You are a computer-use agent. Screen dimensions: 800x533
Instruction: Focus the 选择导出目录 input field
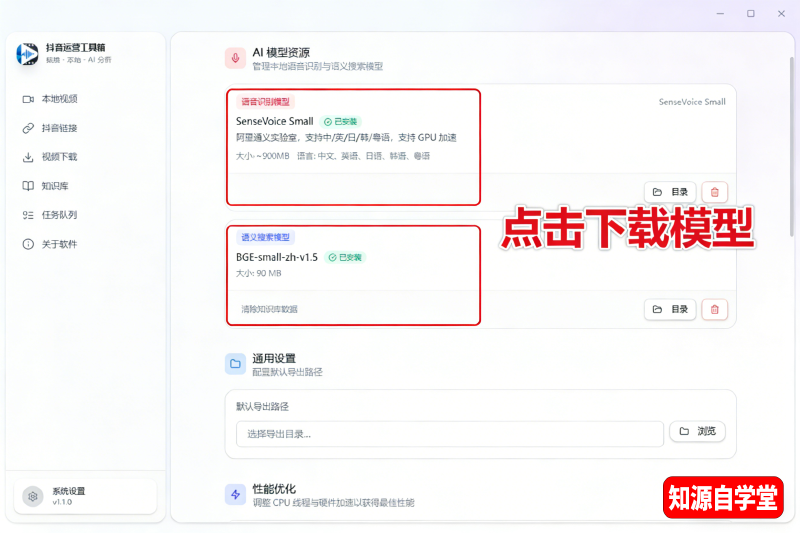coord(449,434)
